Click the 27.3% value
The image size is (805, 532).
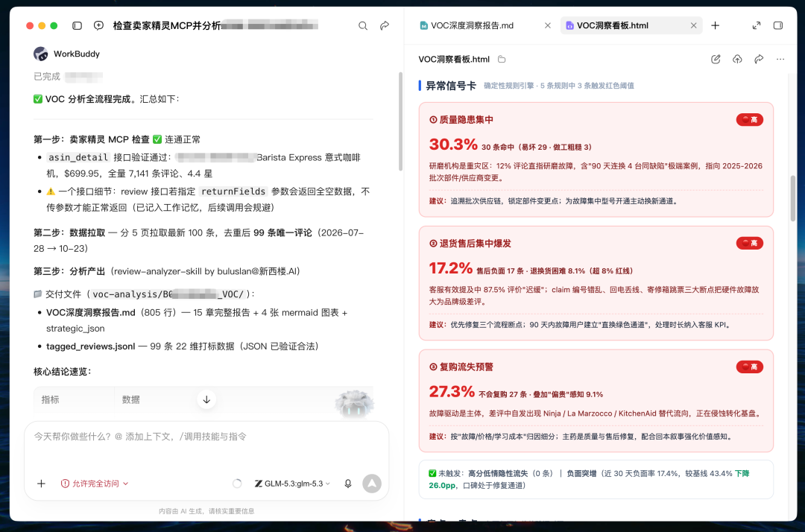(x=452, y=392)
